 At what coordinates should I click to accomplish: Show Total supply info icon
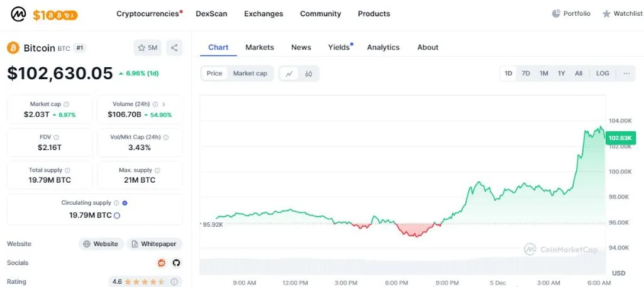(x=67, y=170)
